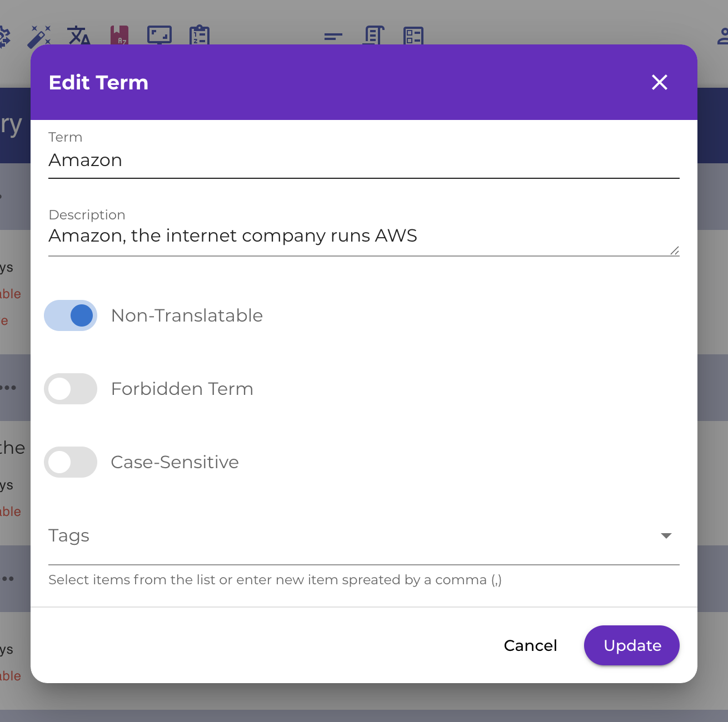Expand the Tags dropdown arrow

coord(666,536)
